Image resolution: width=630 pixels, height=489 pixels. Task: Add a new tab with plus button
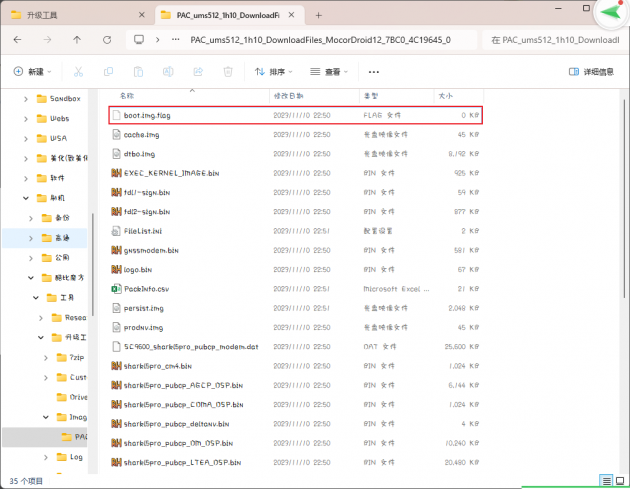coord(318,14)
